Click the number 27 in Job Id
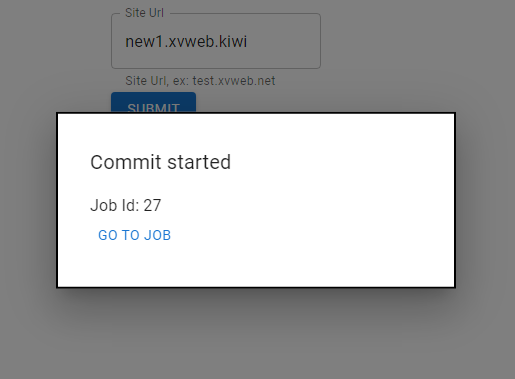The width and height of the screenshot is (515, 379). coord(152,205)
